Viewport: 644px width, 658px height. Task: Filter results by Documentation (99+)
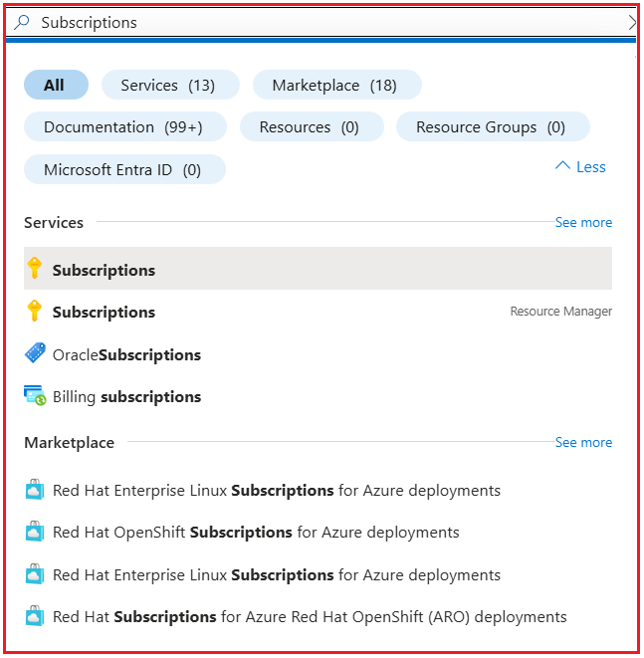coord(125,126)
